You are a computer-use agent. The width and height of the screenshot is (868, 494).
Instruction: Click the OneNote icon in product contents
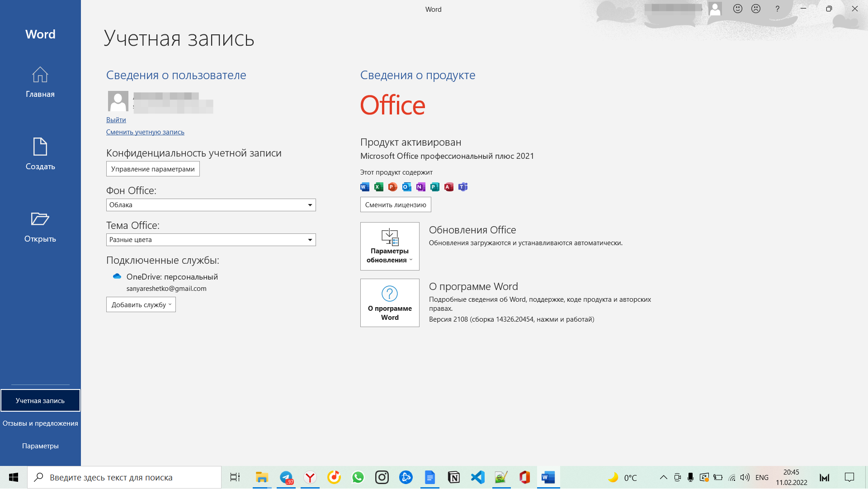421,187
